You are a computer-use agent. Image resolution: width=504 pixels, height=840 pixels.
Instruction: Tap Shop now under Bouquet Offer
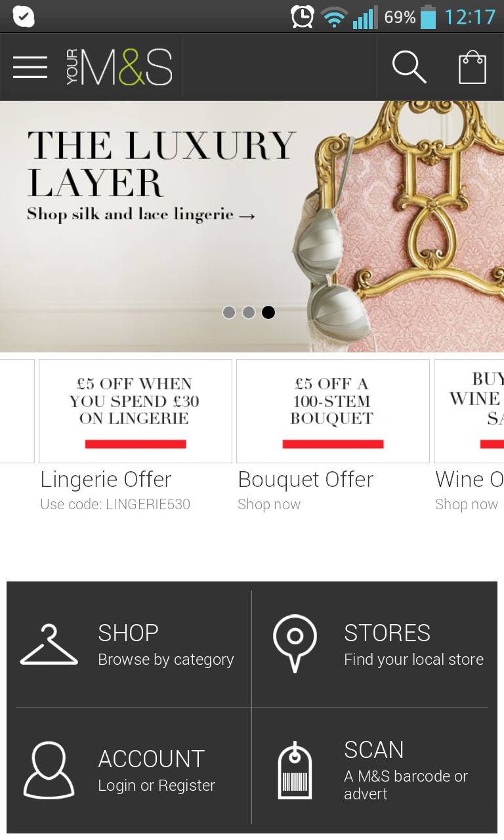click(x=269, y=504)
